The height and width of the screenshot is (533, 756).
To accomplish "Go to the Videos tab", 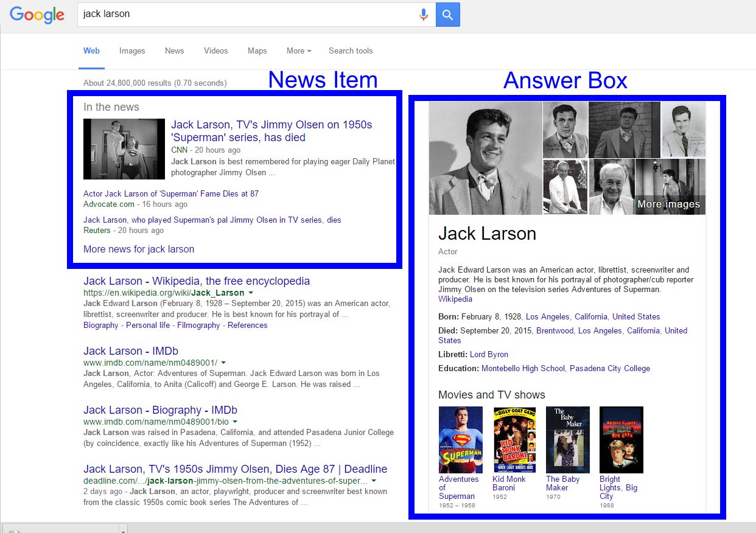I will (x=216, y=51).
